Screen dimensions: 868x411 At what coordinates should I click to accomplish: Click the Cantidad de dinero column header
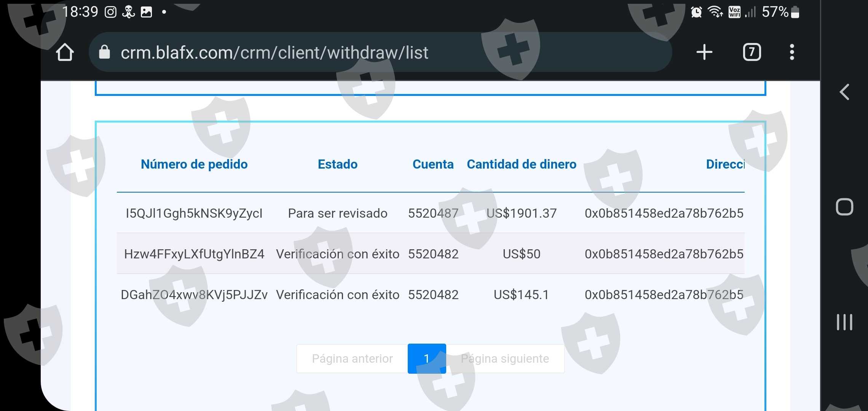pyautogui.click(x=521, y=164)
